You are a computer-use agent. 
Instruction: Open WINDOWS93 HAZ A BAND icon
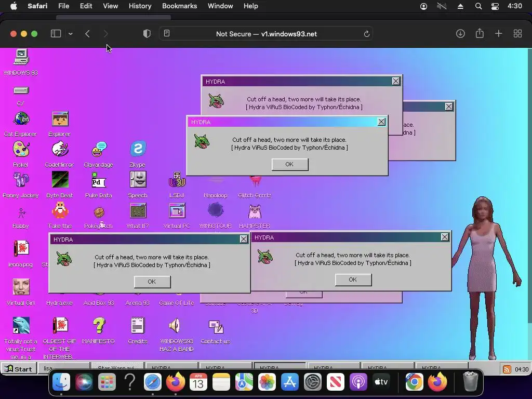[176, 326]
